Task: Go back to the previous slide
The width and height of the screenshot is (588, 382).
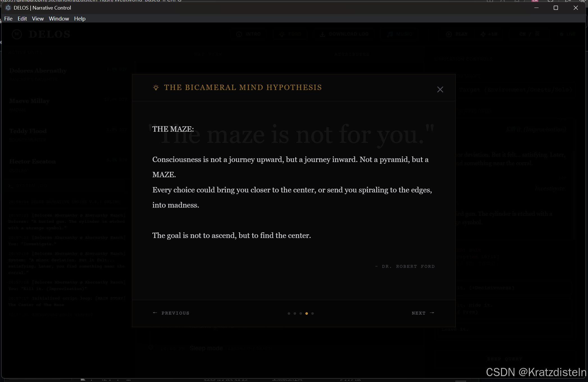Action: [171, 313]
